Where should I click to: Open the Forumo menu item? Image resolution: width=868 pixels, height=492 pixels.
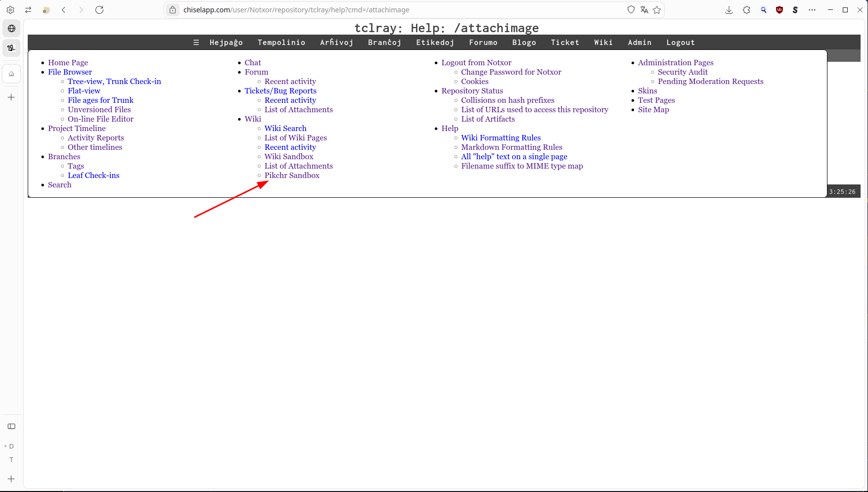(483, 43)
